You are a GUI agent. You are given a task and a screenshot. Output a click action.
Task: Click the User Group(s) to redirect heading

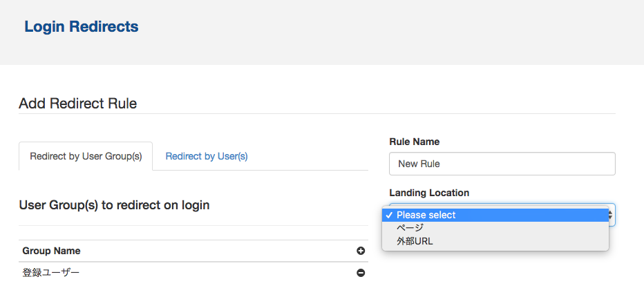pyautogui.click(x=114, y=205)
